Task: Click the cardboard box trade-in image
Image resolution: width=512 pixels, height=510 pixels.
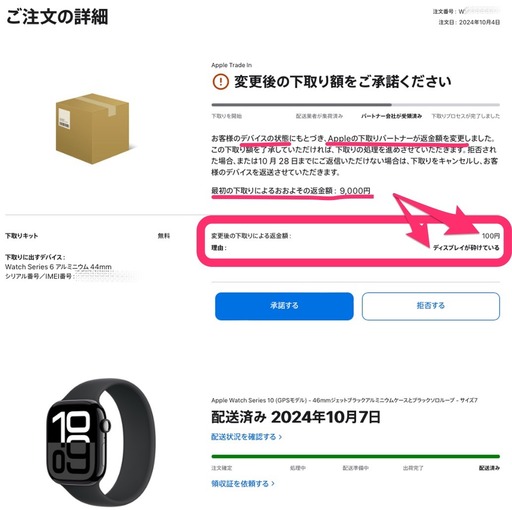Action: click(92, 129)
